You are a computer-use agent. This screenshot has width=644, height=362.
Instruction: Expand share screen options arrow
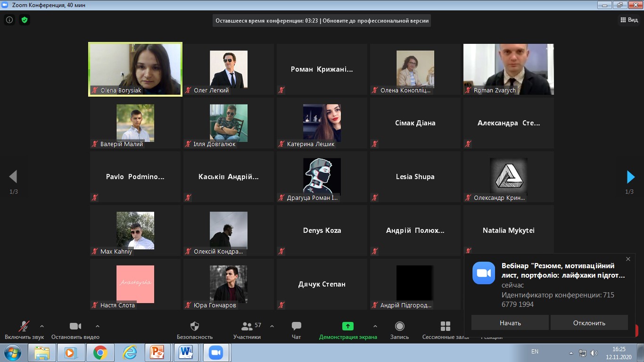[x=375, y=326]
